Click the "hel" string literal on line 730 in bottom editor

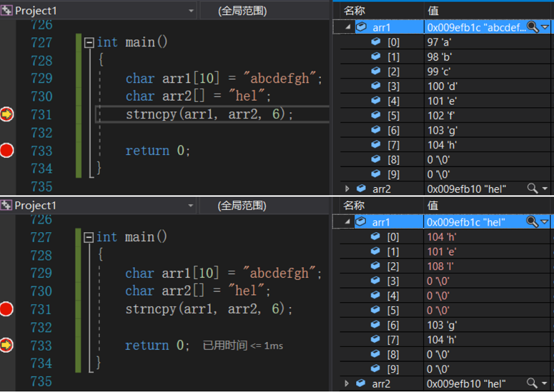pyautogui.click(x=246, y=291)
